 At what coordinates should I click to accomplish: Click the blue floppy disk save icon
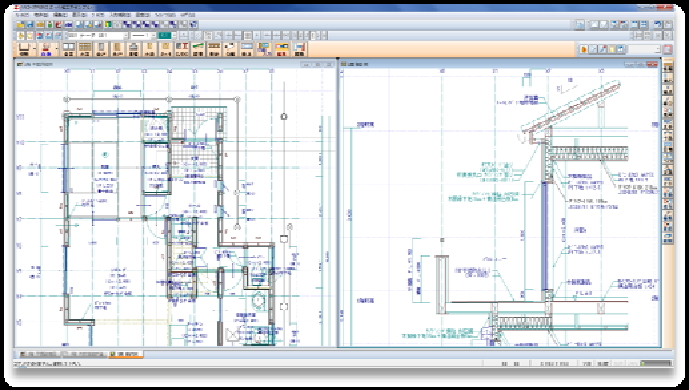[30, 25]
